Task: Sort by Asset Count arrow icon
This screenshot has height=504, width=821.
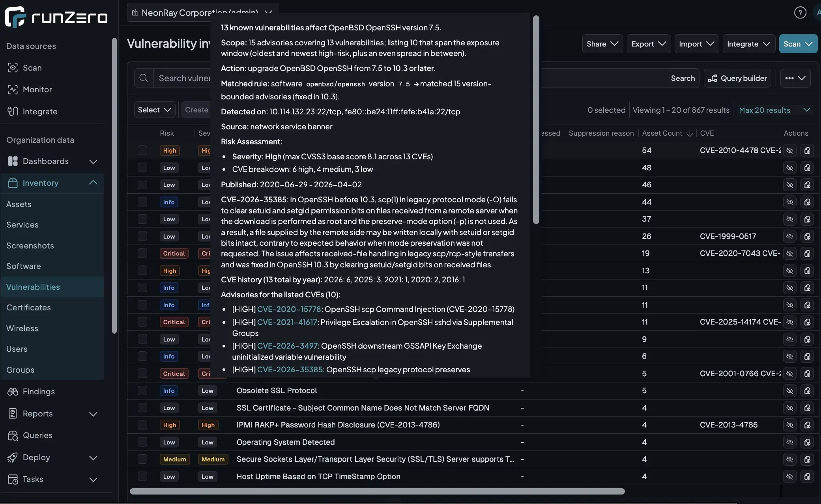Action: point(690,133)
